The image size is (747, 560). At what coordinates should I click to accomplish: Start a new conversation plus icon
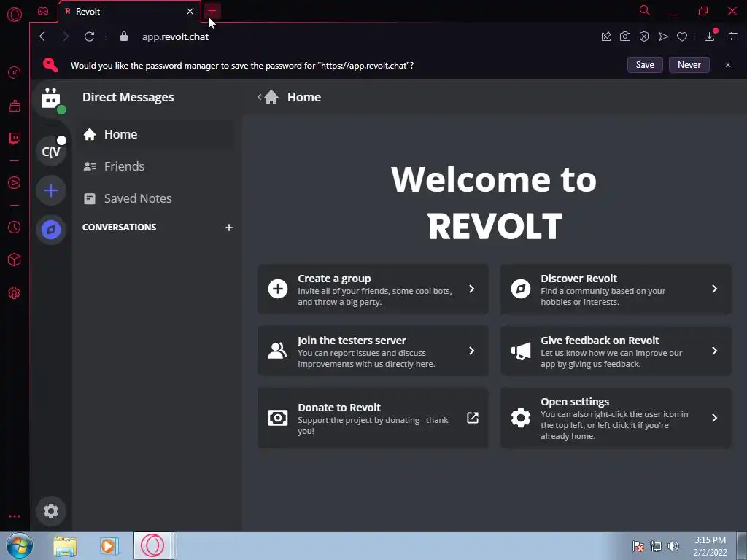click(x=228, y=227)
